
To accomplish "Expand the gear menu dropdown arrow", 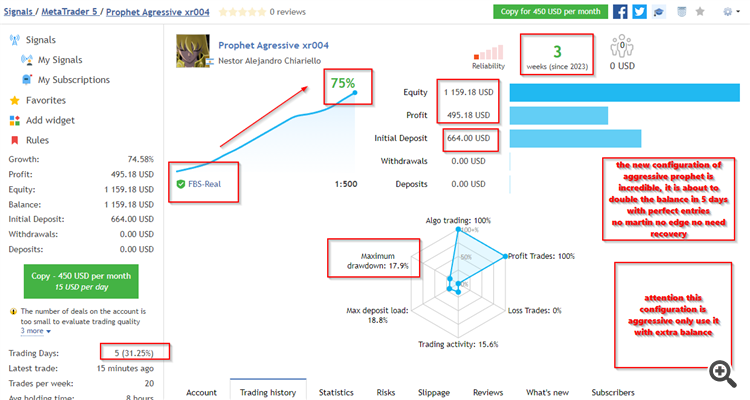I will (x=739, y=11).
